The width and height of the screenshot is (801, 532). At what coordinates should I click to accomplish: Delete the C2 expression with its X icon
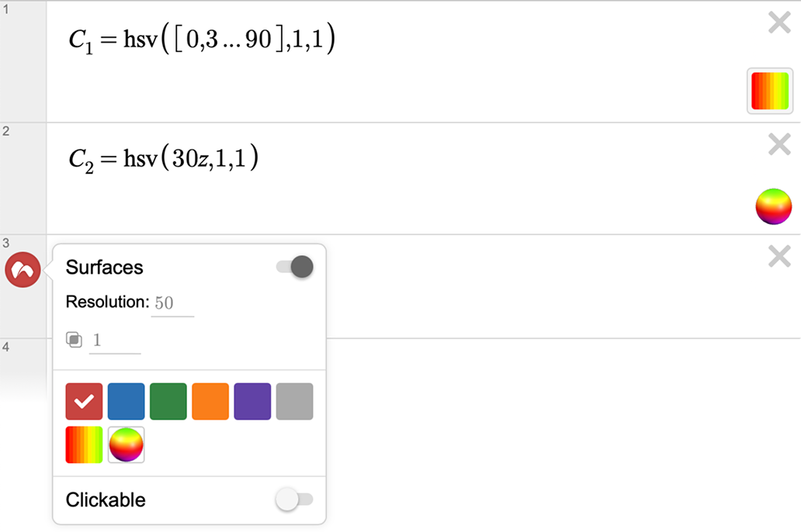(778, 144)
